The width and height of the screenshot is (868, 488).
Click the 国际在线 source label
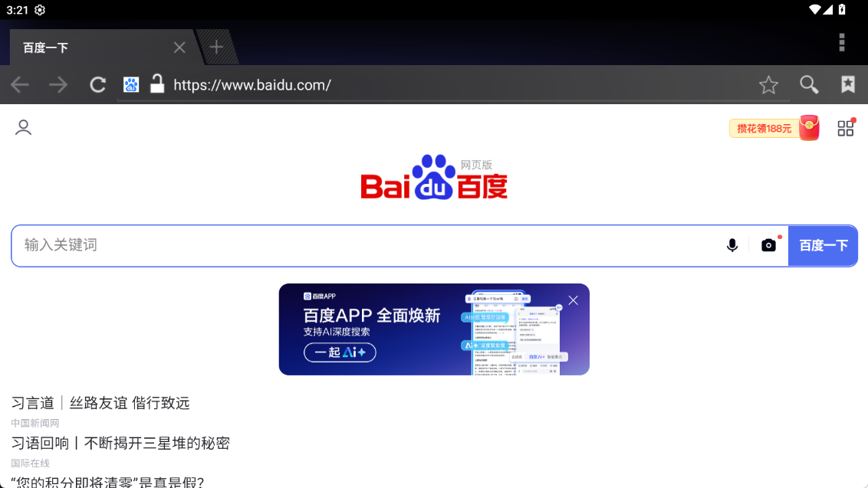point(30,463)
